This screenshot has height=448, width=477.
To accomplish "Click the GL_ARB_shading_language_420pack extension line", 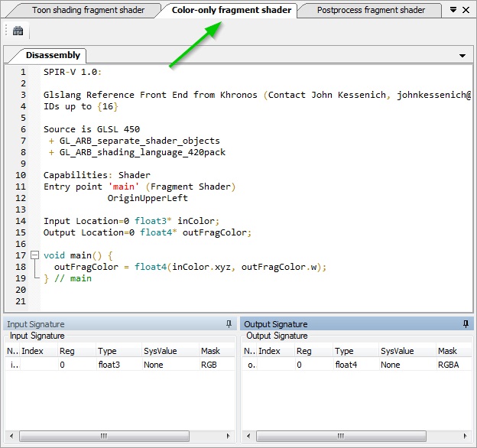I will [137, 152].
